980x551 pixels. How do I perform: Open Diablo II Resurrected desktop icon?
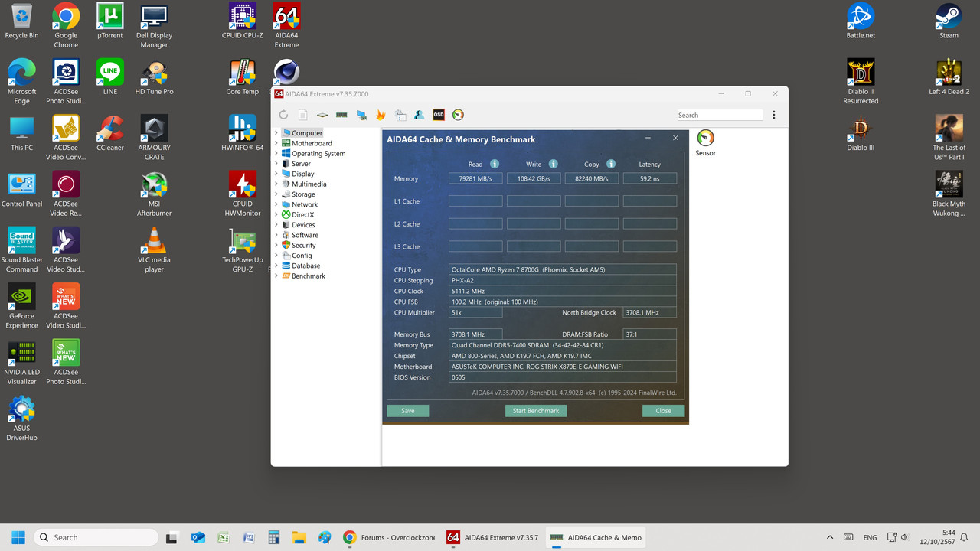(x=861, y=82)
